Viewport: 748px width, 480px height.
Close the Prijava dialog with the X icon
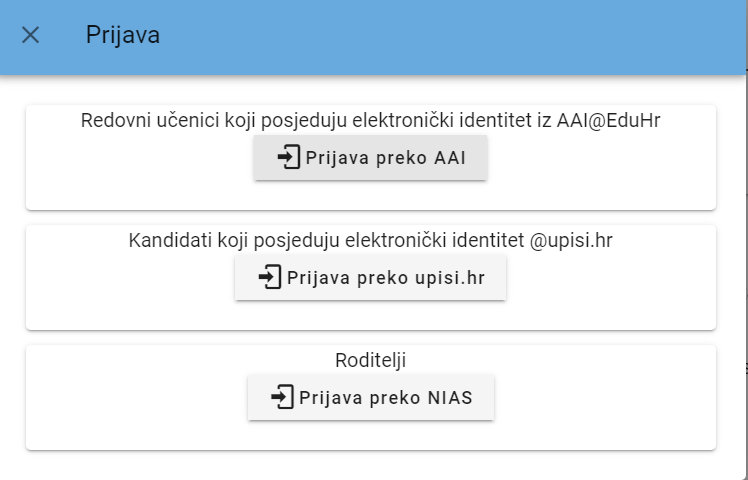[x=31, y=35]
